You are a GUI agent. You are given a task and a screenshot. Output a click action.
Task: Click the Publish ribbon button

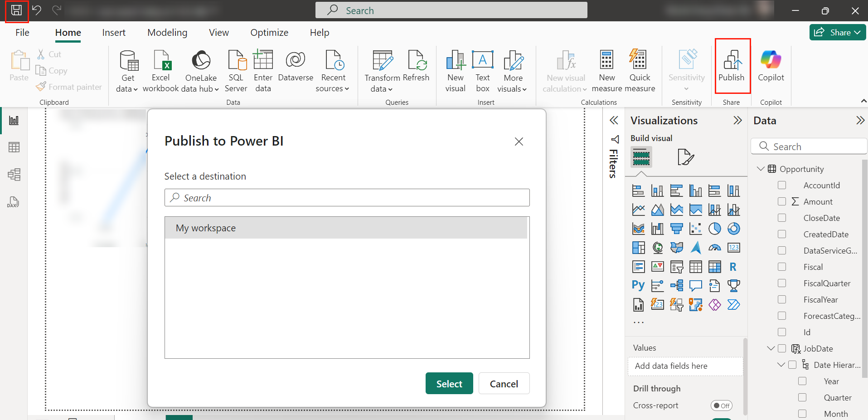pyautogui.click(x=732, y=66)
